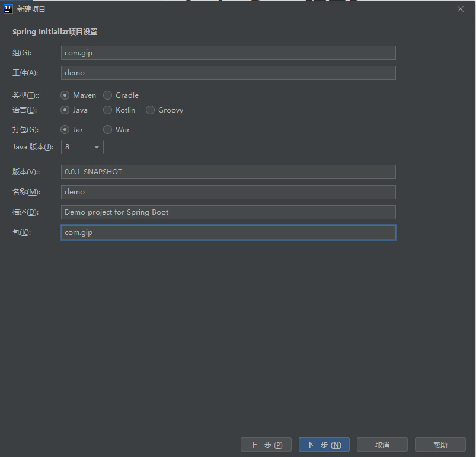Select Jar packaging option
This screenshot has width=476, height=457.
pyautogui.click(x=65, y=129)
